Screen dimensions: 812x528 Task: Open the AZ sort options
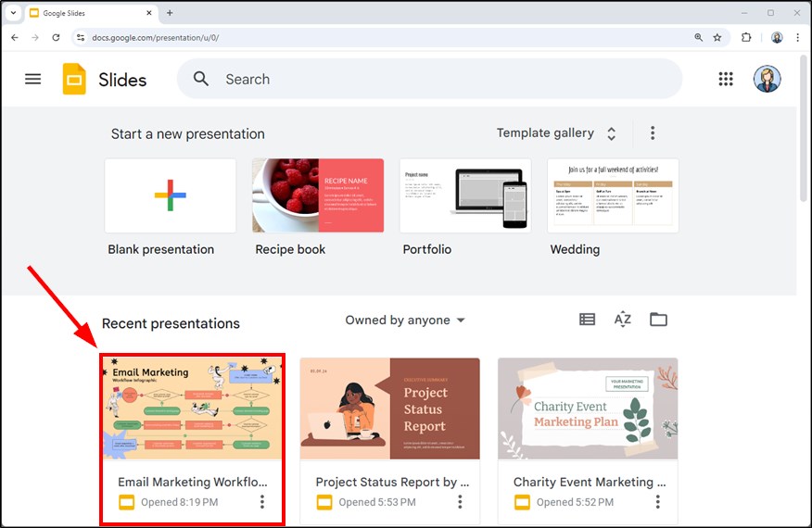(x=623, y=320)
